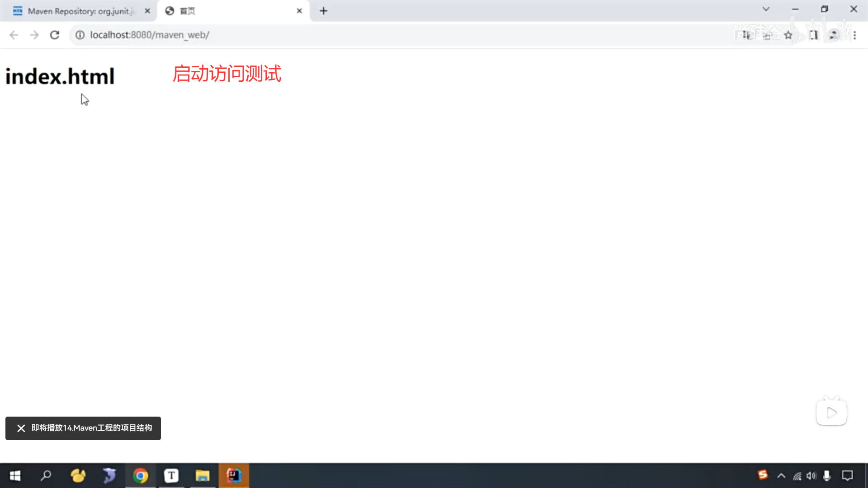Open the tab search dropdown arrow

pos(766,9)
